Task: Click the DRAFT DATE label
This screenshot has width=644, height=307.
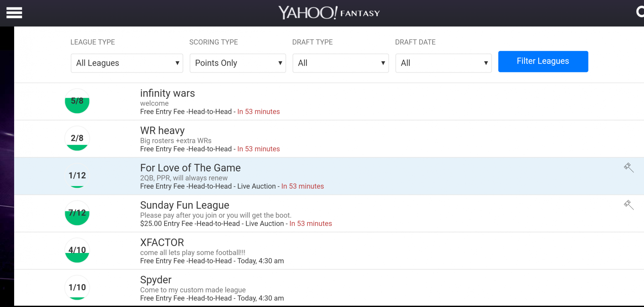Action: [415, 42]
